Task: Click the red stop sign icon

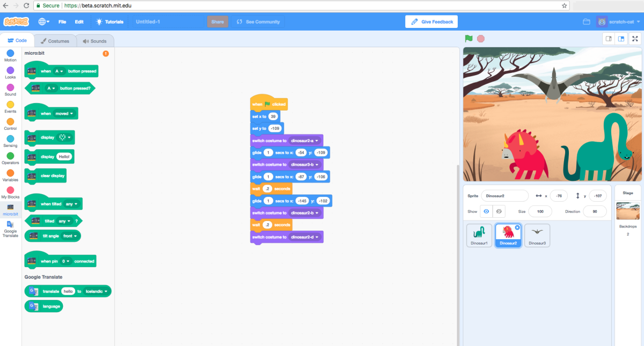Action: point(480,38)
